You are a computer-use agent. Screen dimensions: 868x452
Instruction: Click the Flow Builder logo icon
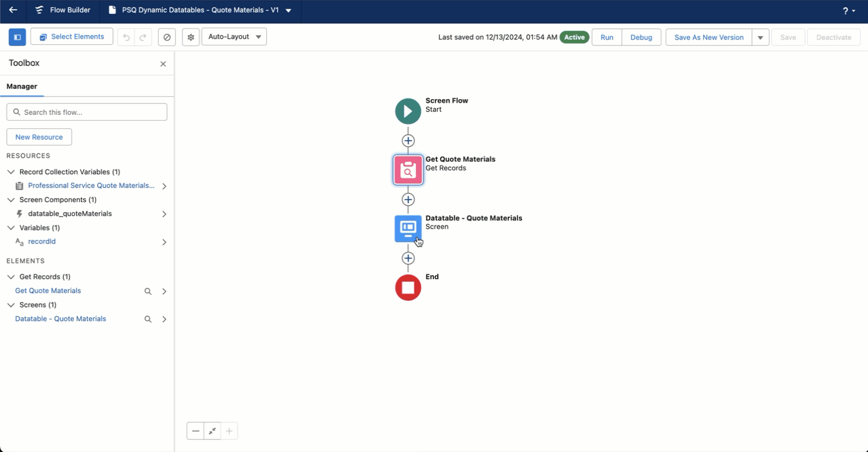[39, 10]
